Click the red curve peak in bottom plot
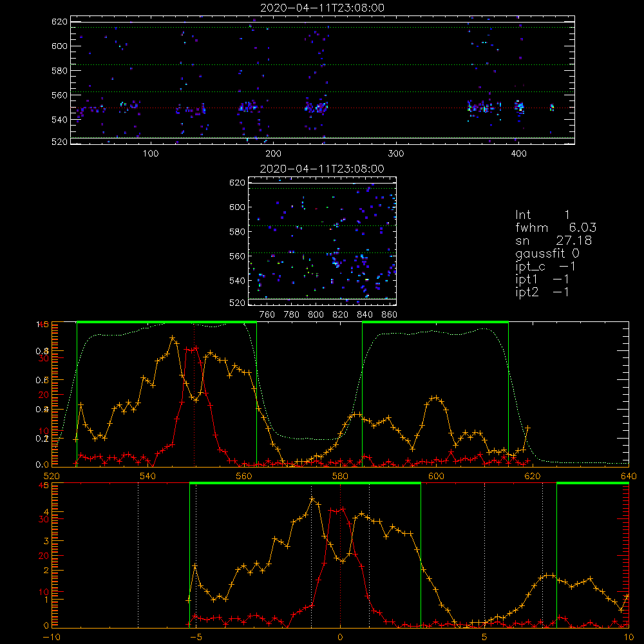The width and height of the screenshot is (644, 644). click(x=343, y=509)
